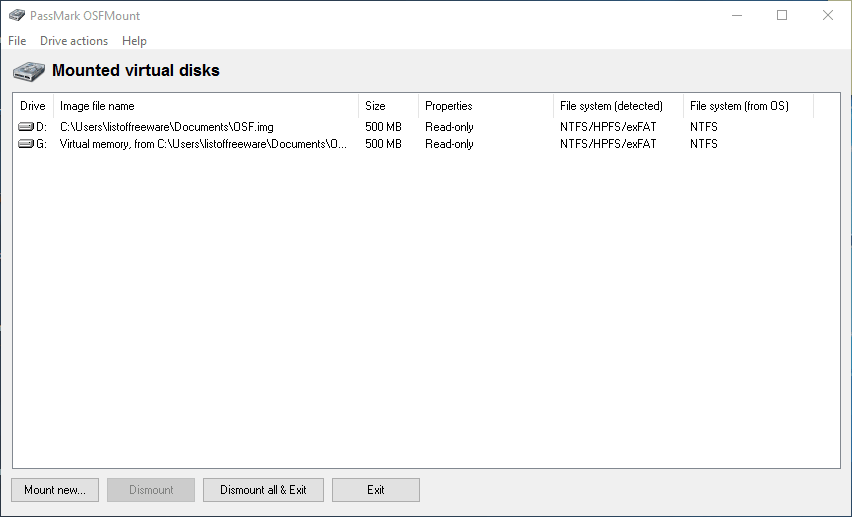Open the Drive actions menu

point(74,41)
